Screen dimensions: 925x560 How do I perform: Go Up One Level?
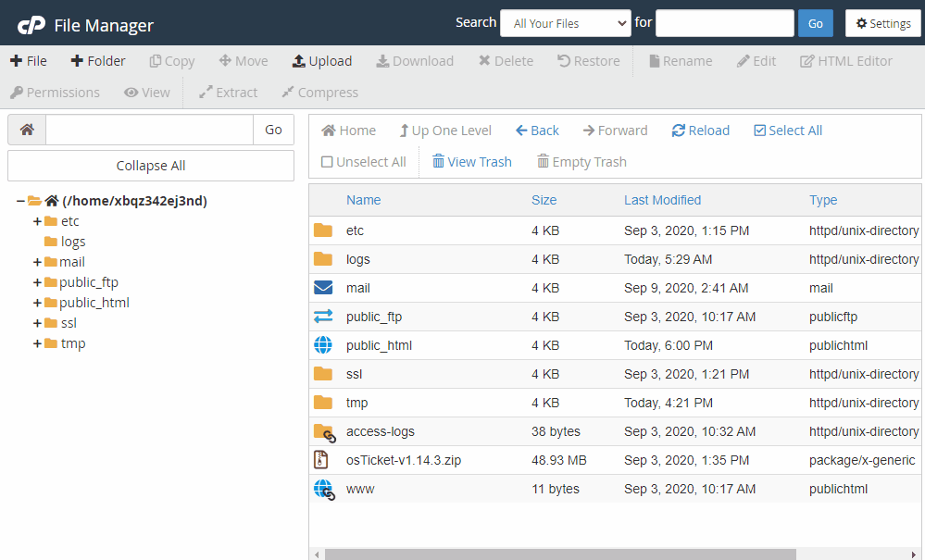point(445,131)
